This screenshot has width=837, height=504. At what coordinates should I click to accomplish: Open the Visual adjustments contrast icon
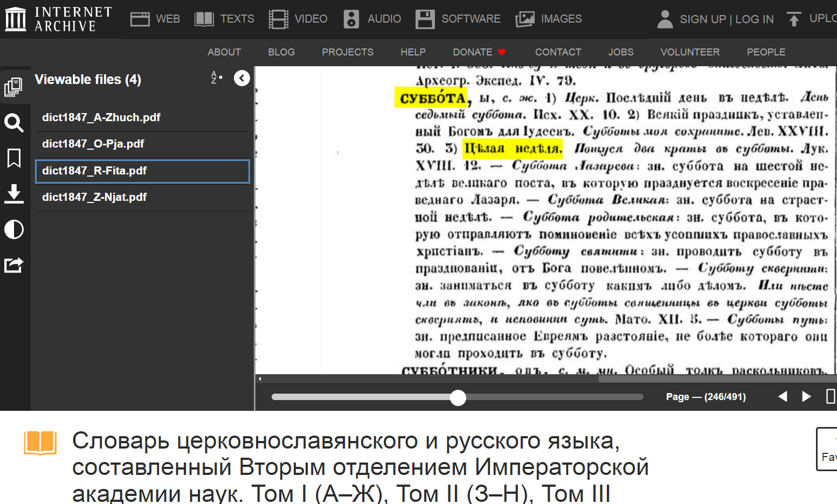pos(14,229)
